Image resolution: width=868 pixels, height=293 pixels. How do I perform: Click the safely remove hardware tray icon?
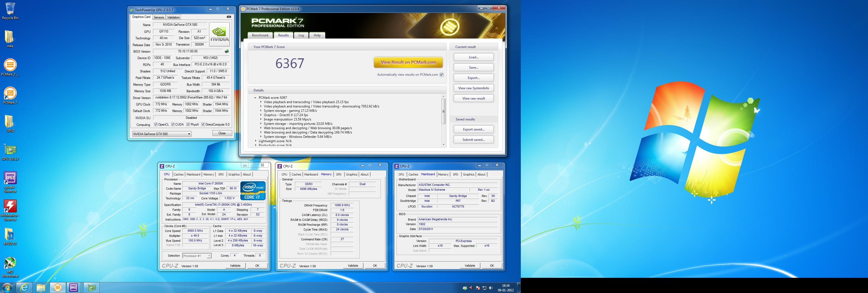465,288
